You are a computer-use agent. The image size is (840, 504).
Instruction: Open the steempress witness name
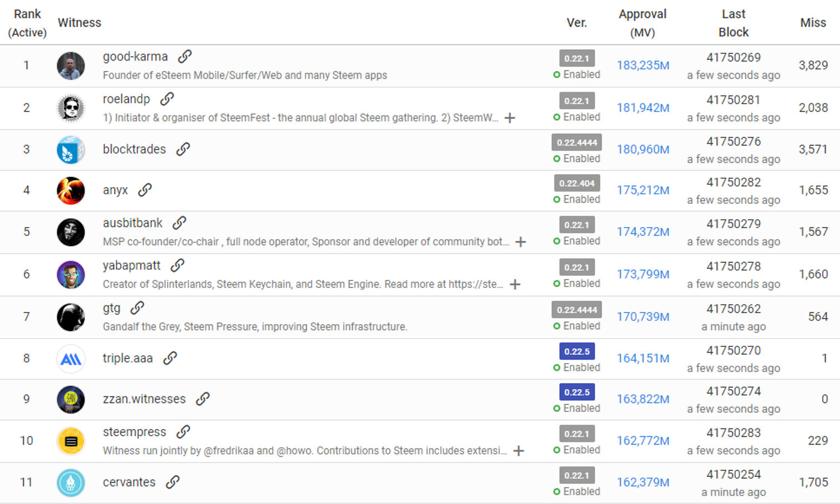[134, 432]
